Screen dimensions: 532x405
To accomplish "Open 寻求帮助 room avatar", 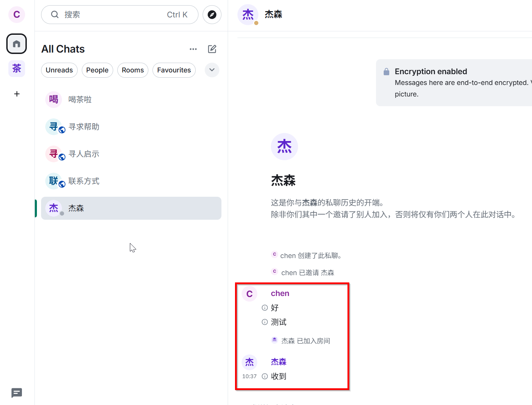I will pos(54,127).
